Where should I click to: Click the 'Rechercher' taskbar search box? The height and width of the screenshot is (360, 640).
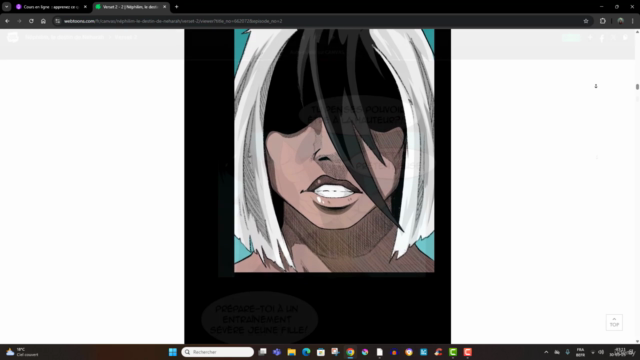click(218, 352)
